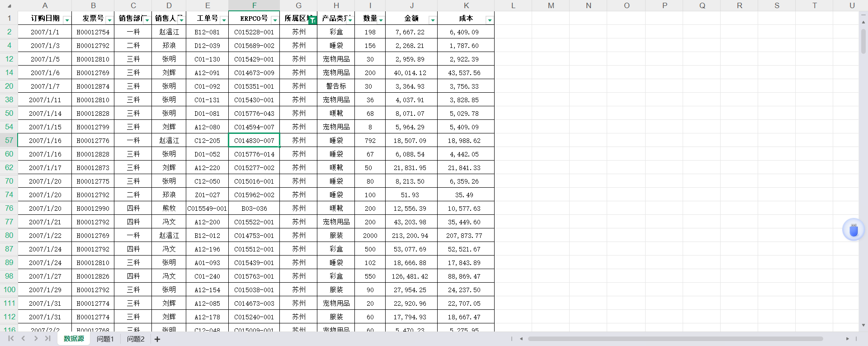Select cost cell 88,869.47
This screenshot has width=868, height=346.
click(466, 276)
